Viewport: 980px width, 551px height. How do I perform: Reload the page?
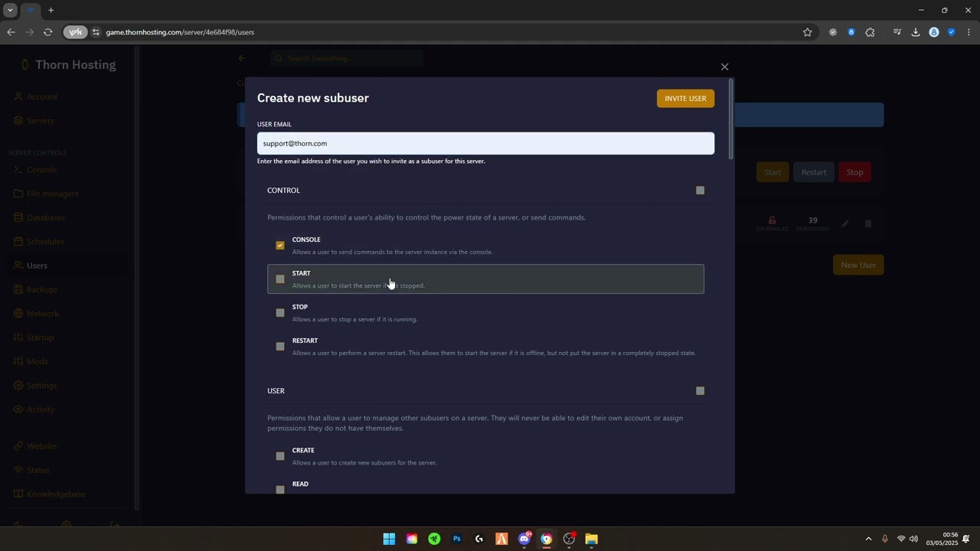coord(47,32)
